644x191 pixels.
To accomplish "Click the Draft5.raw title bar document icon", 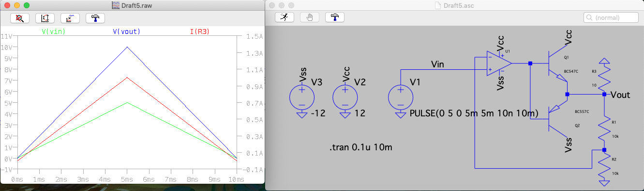I will (x=115, y=5).
